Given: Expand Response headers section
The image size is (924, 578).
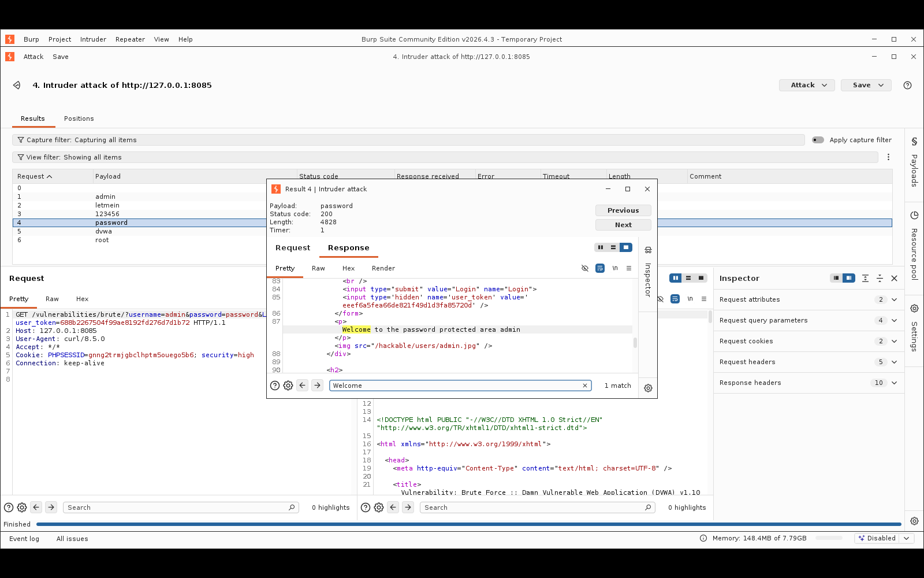Looking at the screenshot, I should pyautogui.click(x=808, y=383).
